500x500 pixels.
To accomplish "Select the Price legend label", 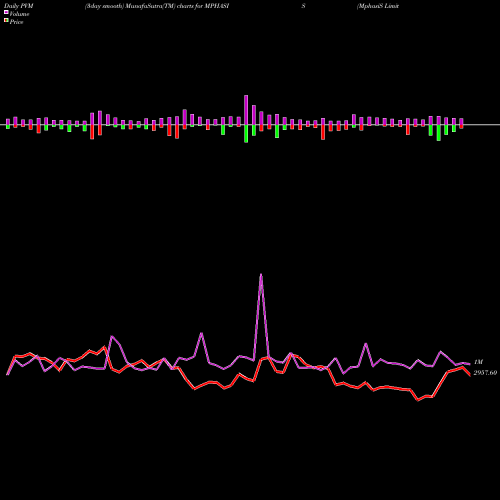I will 16,22.
